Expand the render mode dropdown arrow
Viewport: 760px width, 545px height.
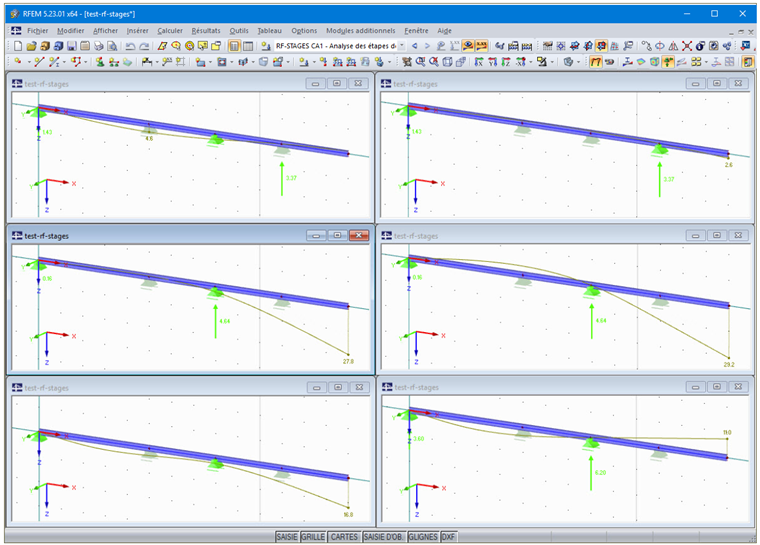coord(579,62)
